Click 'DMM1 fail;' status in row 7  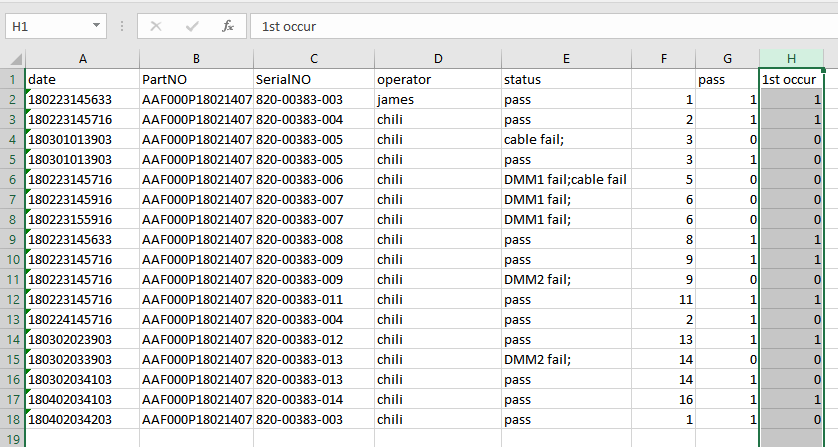pos(566,199)
